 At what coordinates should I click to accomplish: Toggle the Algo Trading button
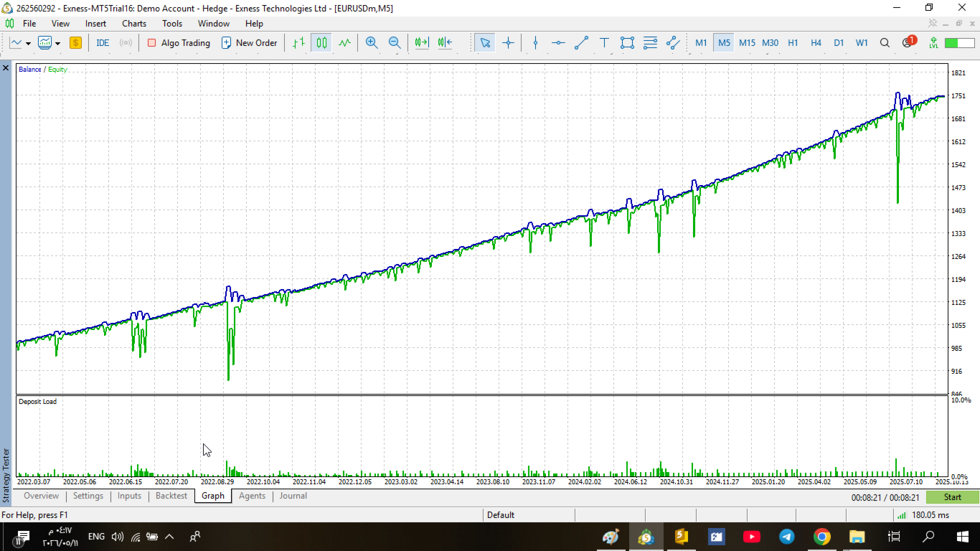[x=179, y=42]
